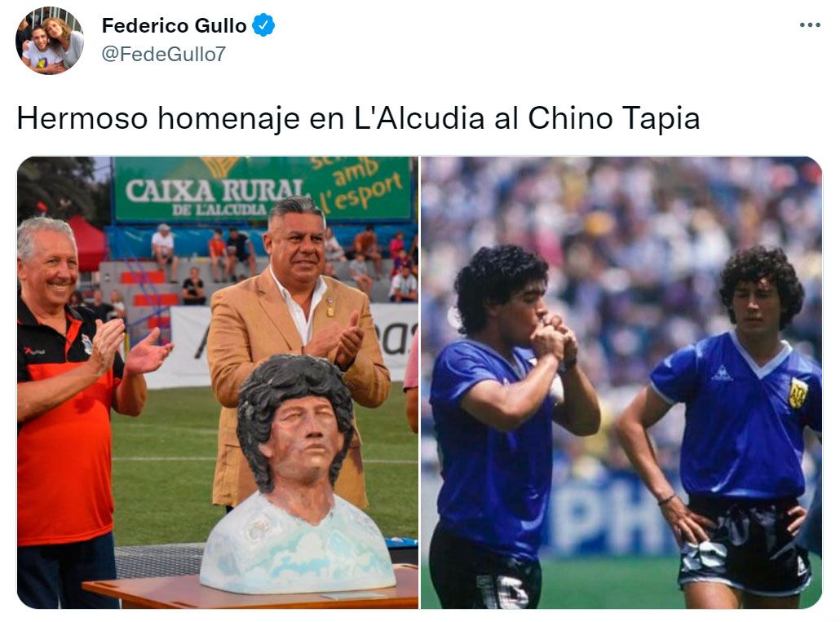Click the tweet text starting with Hermoso homenaje
This screenshot has width=840, height=622.
[x=358, y=117]
